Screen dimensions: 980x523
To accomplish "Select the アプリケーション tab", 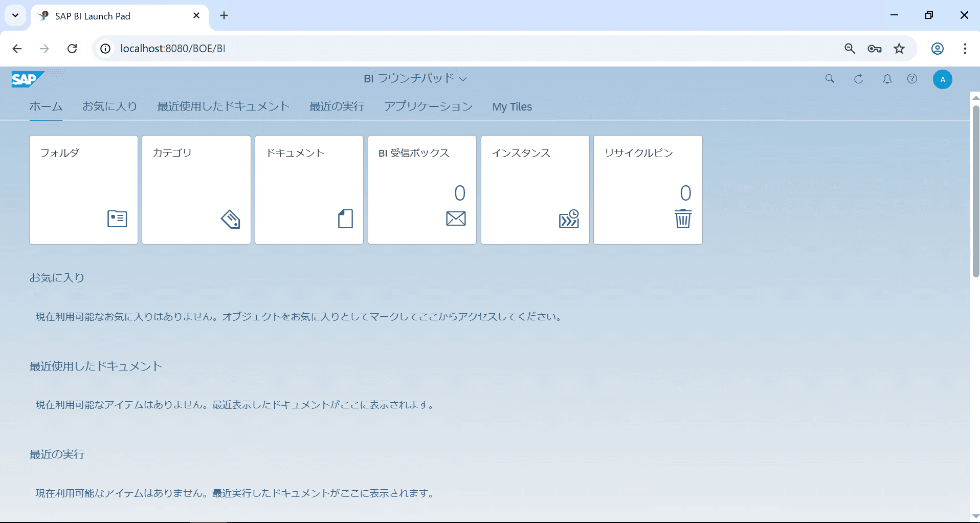I will tap(428, 106).
